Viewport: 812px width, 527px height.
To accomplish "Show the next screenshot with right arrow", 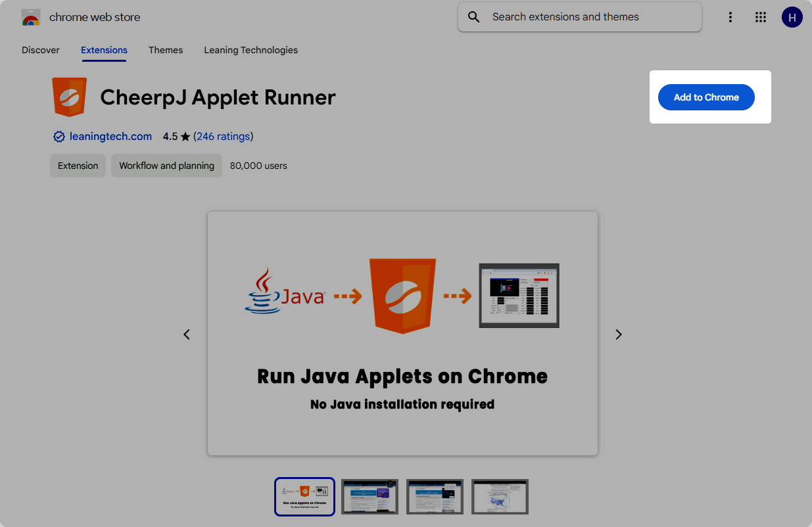I will 618,334.
